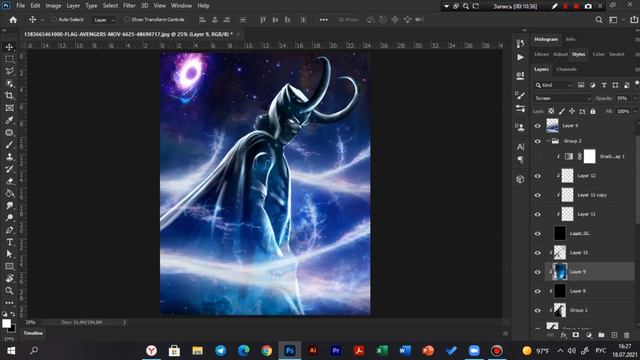
Task: Open the File menu
Action: [20, 6]
